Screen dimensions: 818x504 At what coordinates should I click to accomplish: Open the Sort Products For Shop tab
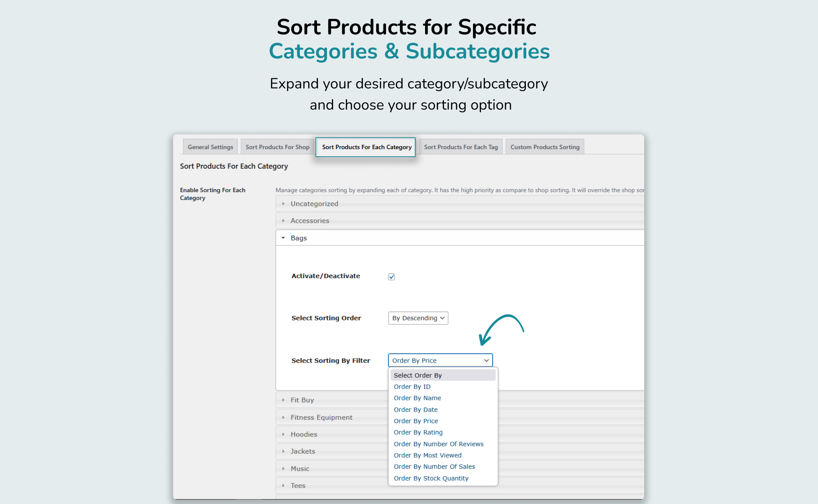point(277,146)
